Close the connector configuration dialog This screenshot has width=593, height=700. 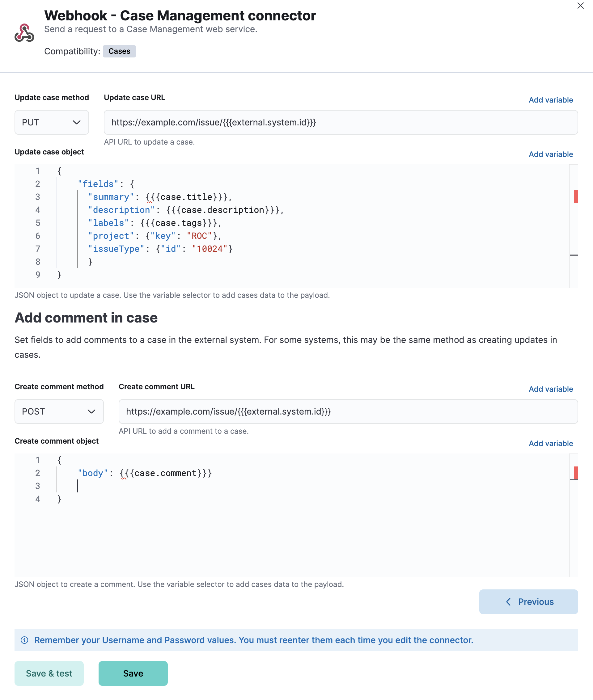click(581, 6)
